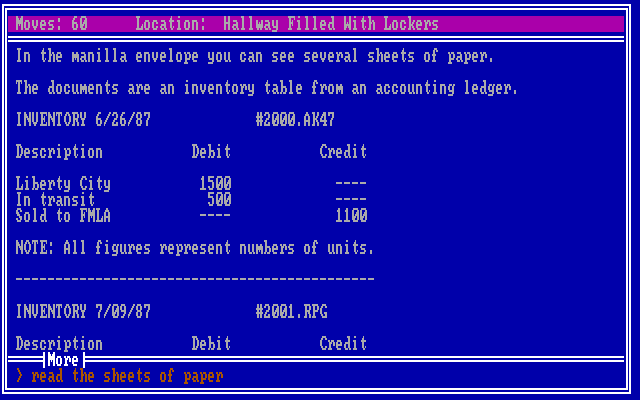Click the NOTE about figures representing units

195,248
